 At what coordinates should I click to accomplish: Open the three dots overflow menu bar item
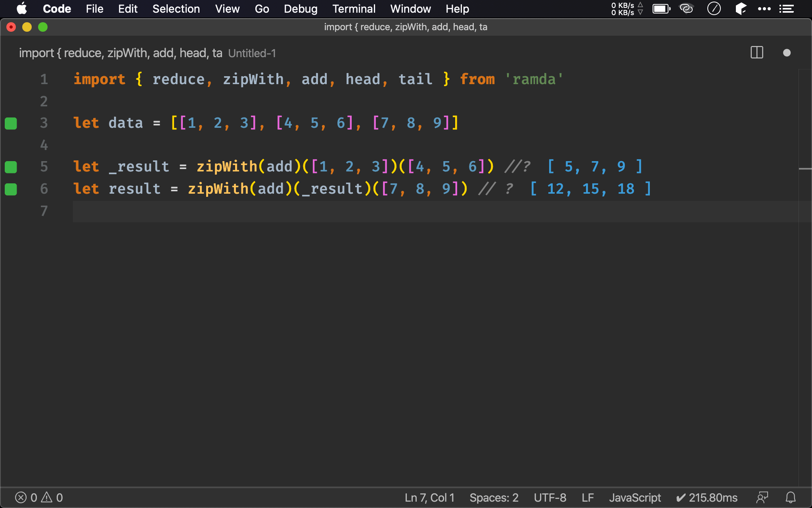pos(764,9)
